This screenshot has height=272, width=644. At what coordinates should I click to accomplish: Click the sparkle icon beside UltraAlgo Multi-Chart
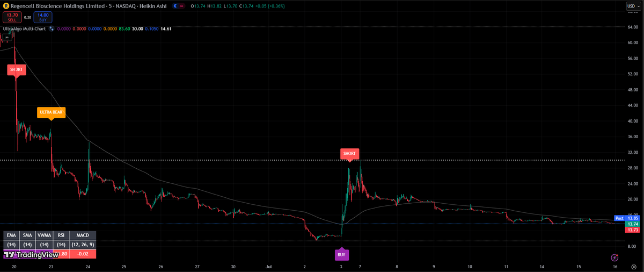click(x=52, y=28)
